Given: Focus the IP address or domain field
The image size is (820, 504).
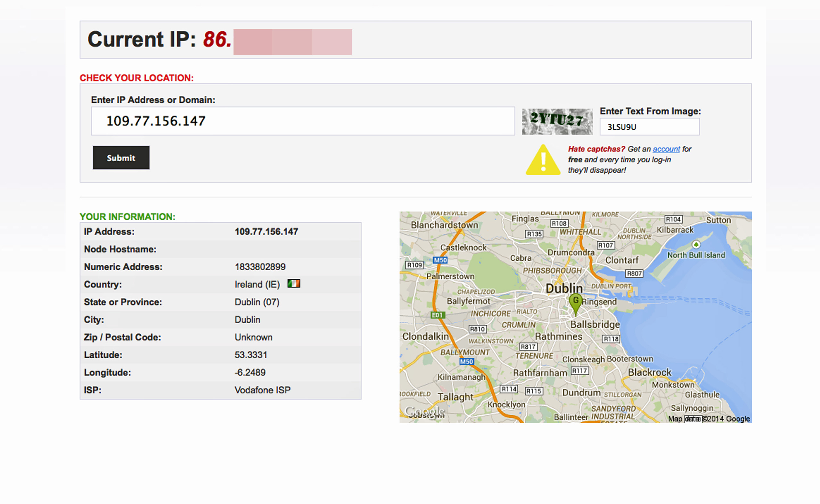Looking at the screenshot, I should (x=302, y=121).
